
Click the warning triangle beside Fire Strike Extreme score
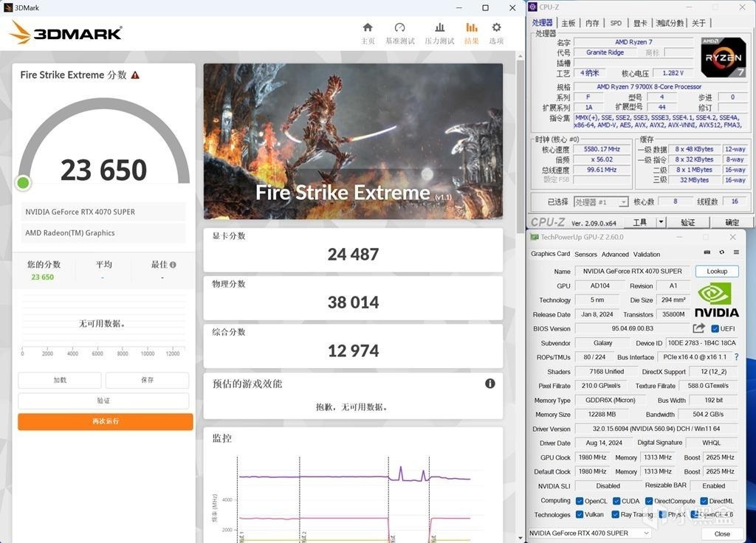[x=136, y=75]
